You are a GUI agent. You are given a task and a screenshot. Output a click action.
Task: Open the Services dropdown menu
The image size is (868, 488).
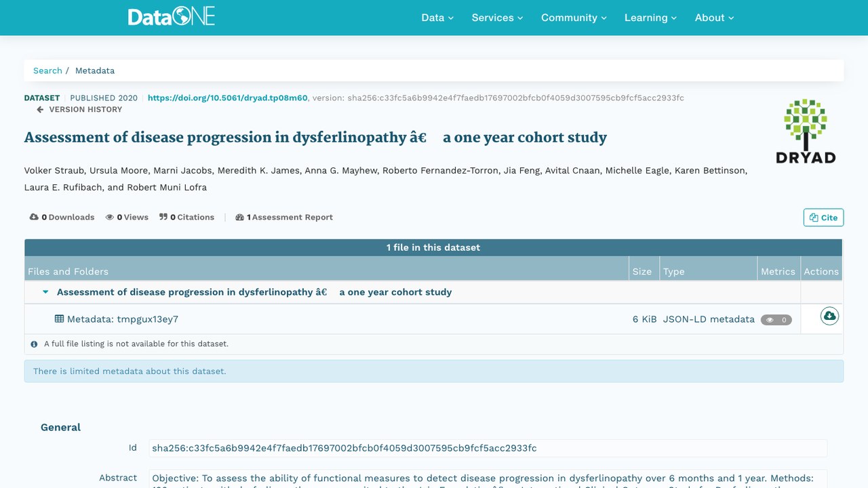pyautogui.click(x=497, y=18)
